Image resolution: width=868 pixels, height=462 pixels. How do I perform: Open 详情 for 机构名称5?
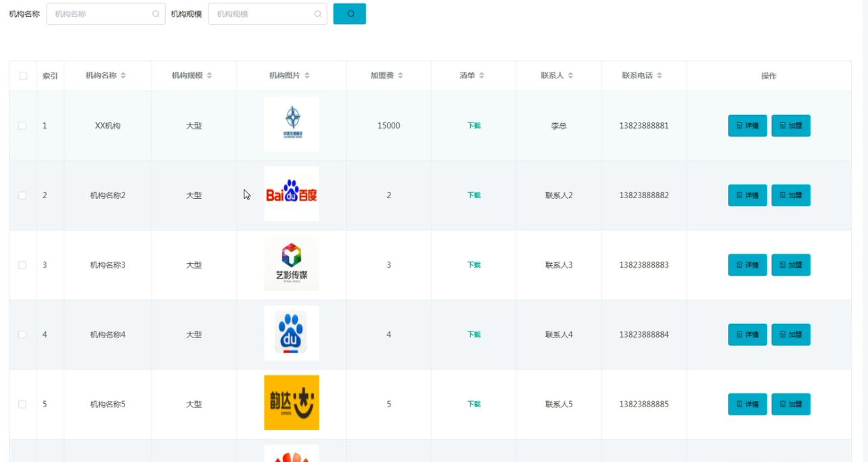tap(748, 405)
